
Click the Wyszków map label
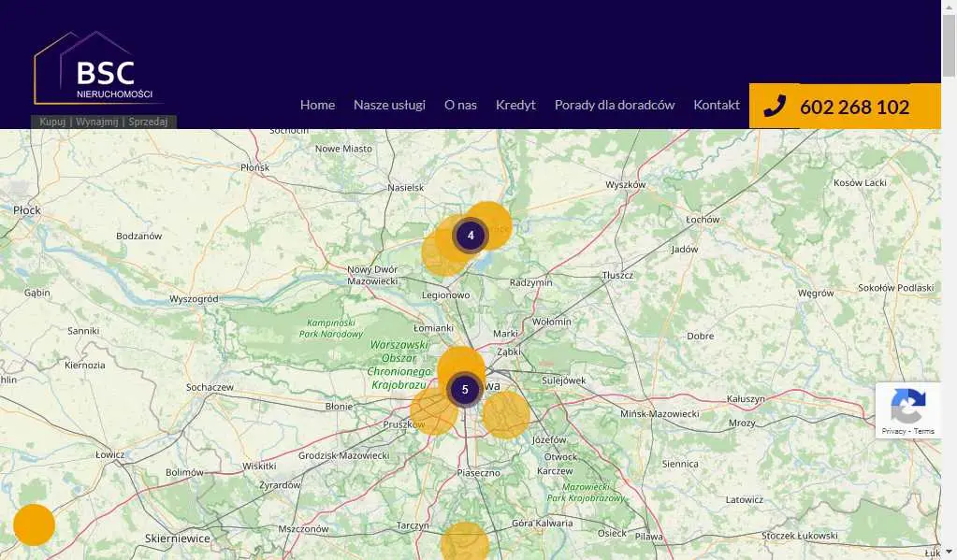(626, 185)
